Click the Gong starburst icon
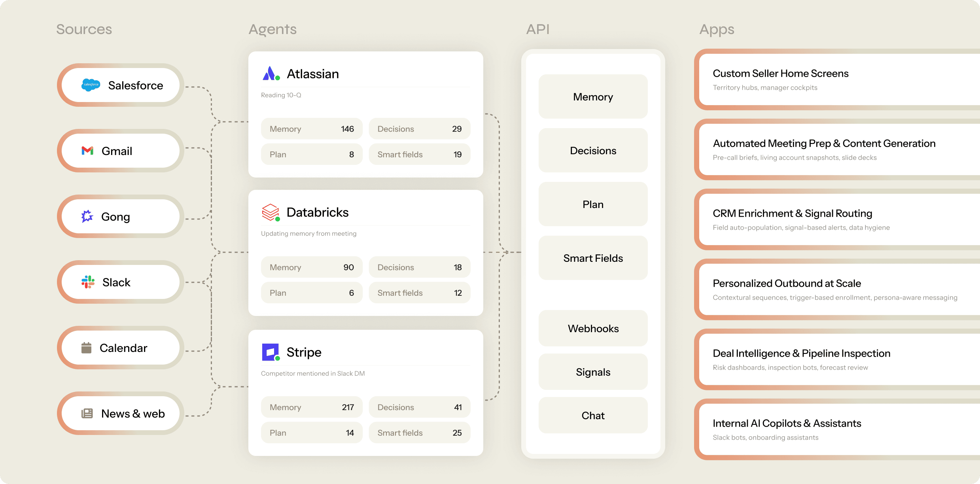980x484 pixels. pos(87,216)
